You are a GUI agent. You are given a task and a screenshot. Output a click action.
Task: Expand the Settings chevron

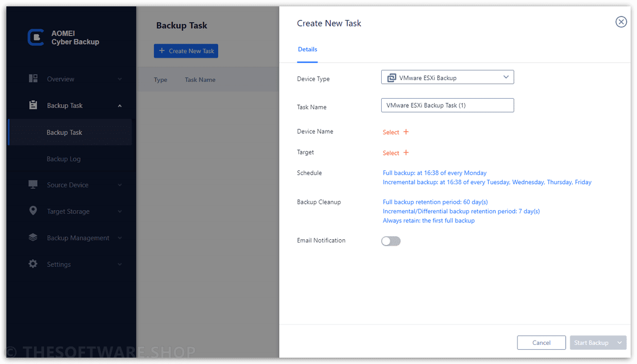(119, 264)
